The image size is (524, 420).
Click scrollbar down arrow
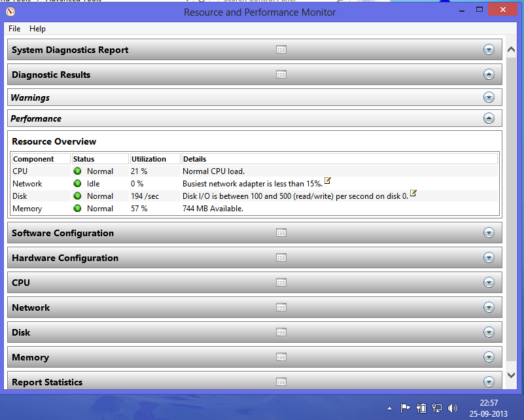[x=511, y=376]
